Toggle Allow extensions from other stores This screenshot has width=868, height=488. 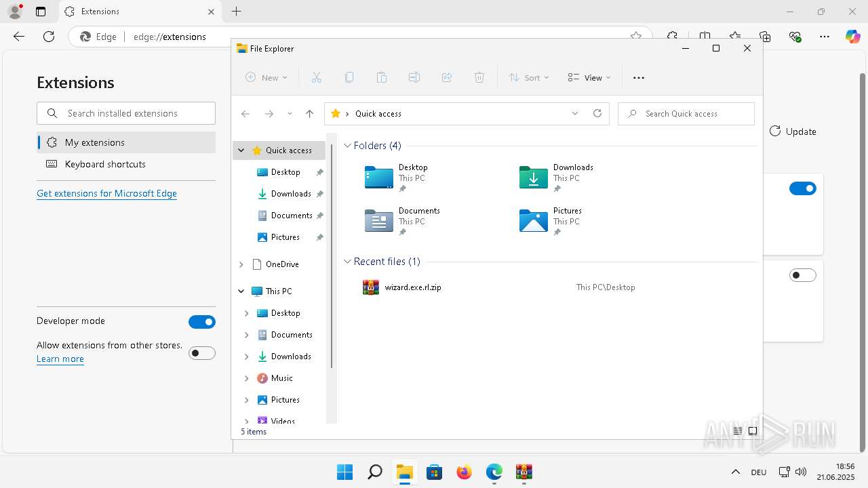[x=202, y=353]
